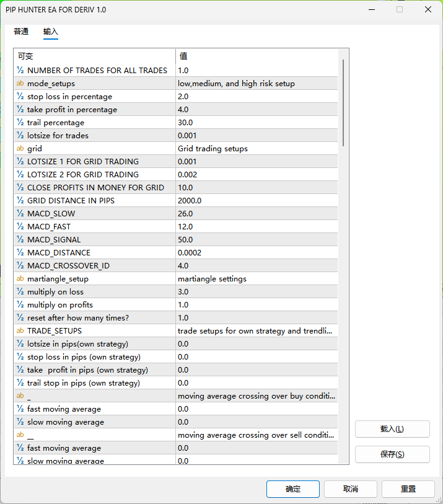Viewport: 443px width, 504px height.
Task: Confirm settings with the 确定 button
Action: (293, 489)
